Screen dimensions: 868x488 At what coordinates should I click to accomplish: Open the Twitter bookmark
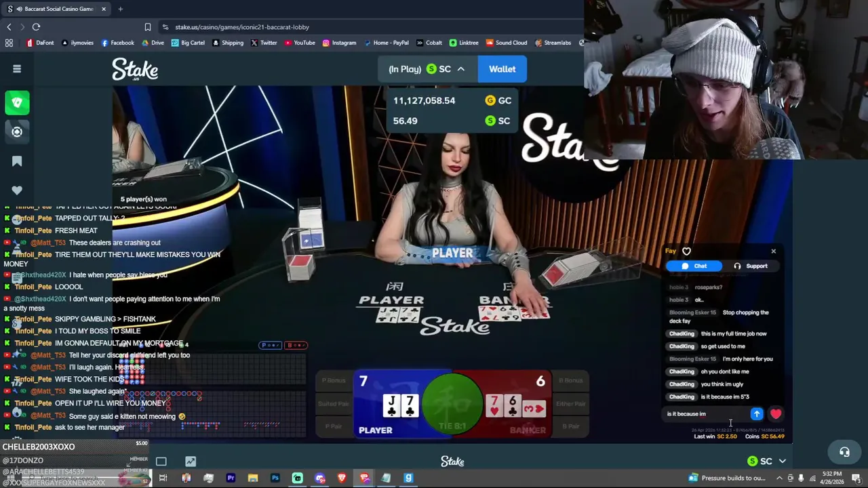coord(264,43)
